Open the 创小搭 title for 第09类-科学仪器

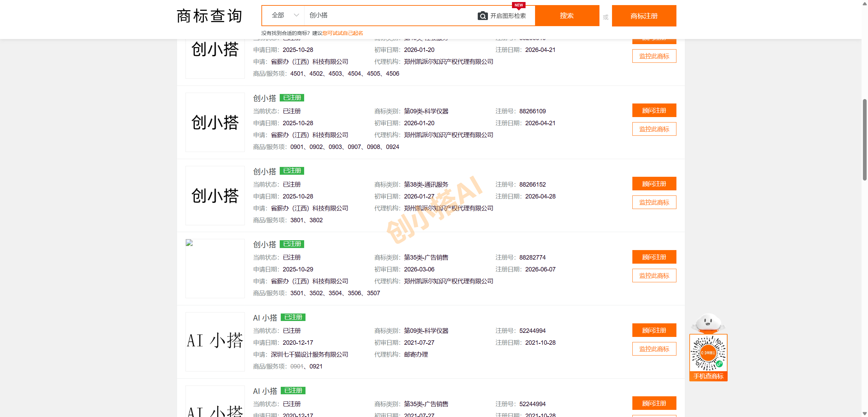pyautogui.click(x=264, y=98)
